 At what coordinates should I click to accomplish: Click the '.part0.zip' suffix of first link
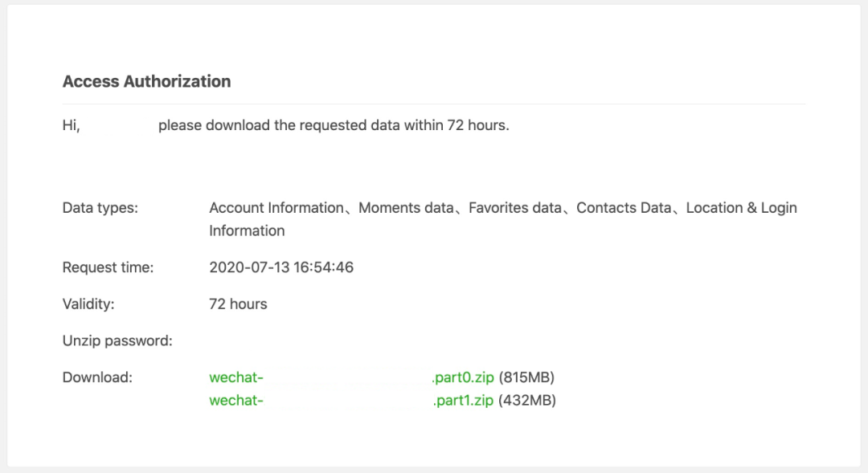(x=463, y=377)
